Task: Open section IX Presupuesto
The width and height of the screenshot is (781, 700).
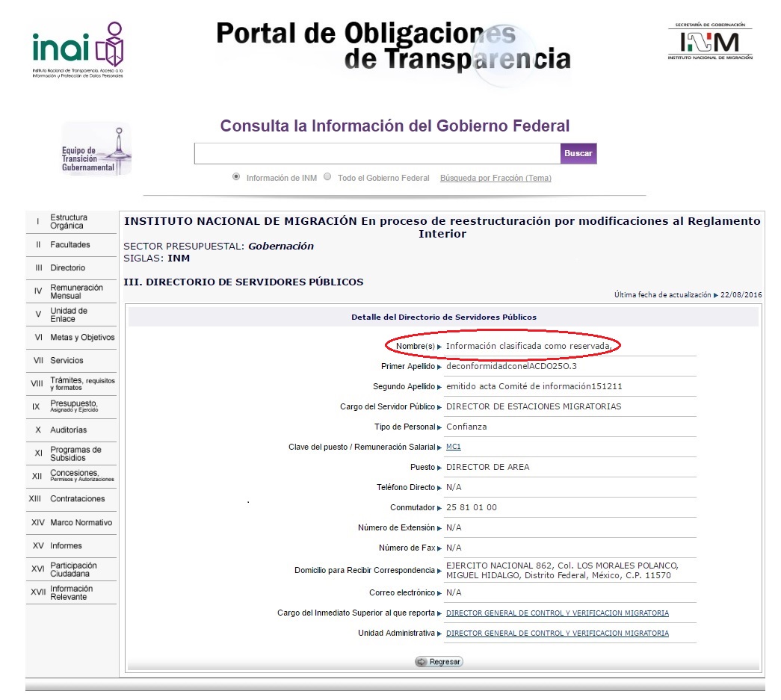Action: pyautogui.click(x=71, y=406)
